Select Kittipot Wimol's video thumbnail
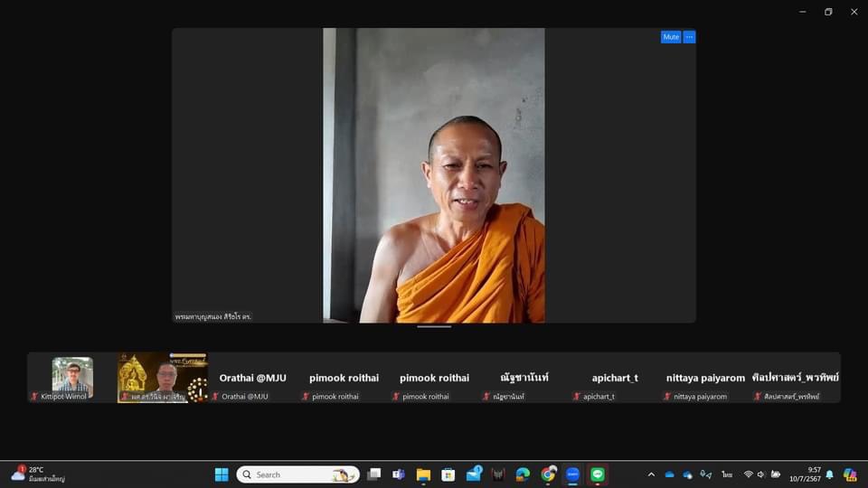This screenshot has width=868, height=488. click(x=72, y=376)
